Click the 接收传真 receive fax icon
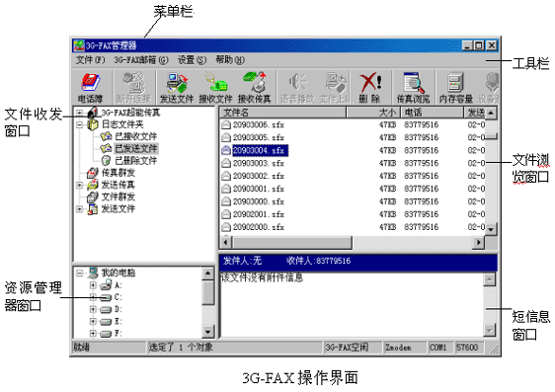The height and width of the screenshot is (392, 555). tap(254, 88)
